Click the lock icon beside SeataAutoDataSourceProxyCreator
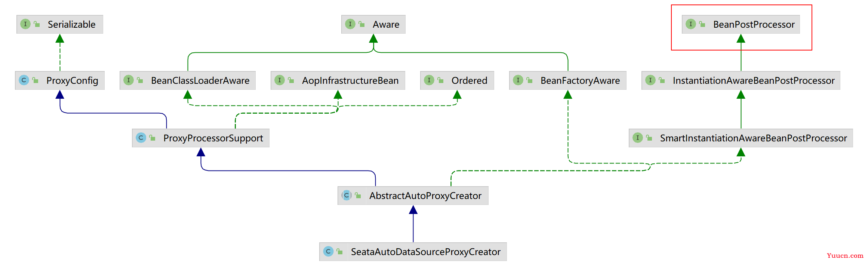The height and width of the screenshot is (276, 868). 339,252
